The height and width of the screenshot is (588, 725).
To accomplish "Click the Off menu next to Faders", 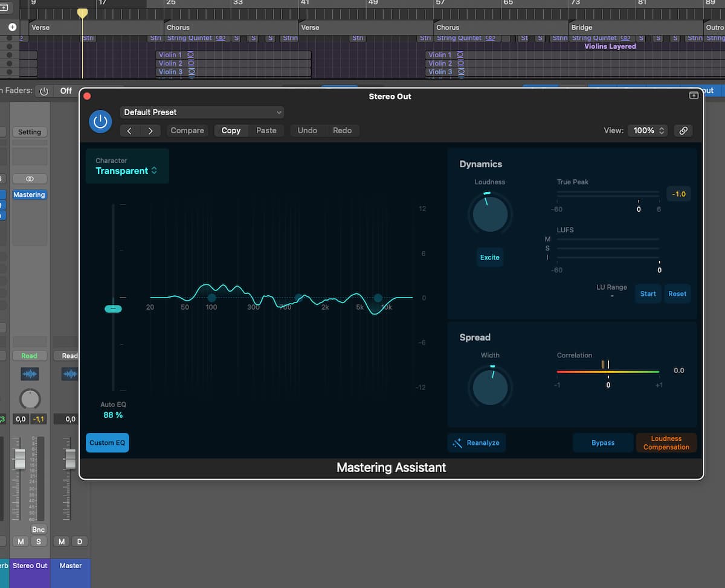I will coord(66,91).
